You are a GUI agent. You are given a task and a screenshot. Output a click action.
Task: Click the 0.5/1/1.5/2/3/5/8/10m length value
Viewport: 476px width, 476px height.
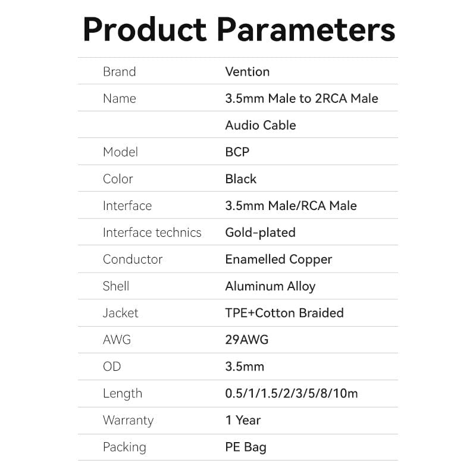pyautogui.click(x=291, y=393)
